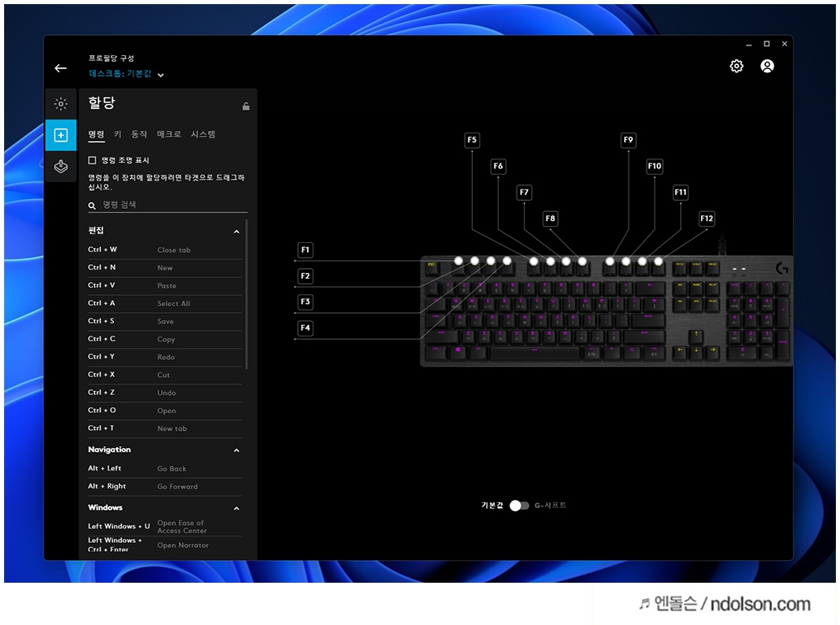Screen dimensions: 840x625
Task: Click the F12 key dot on keyboard image
Action: [658, 261]
